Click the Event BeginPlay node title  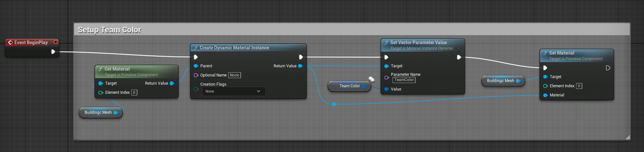click(x=31, y=42)
